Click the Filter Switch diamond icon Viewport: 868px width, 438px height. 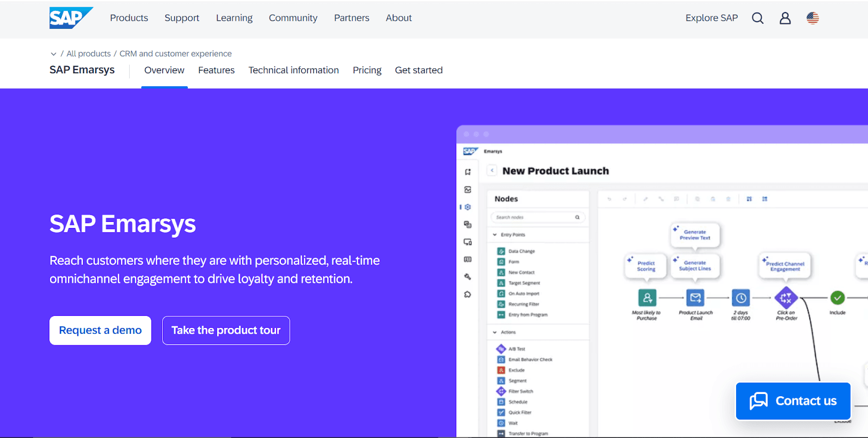pos(501,391)
